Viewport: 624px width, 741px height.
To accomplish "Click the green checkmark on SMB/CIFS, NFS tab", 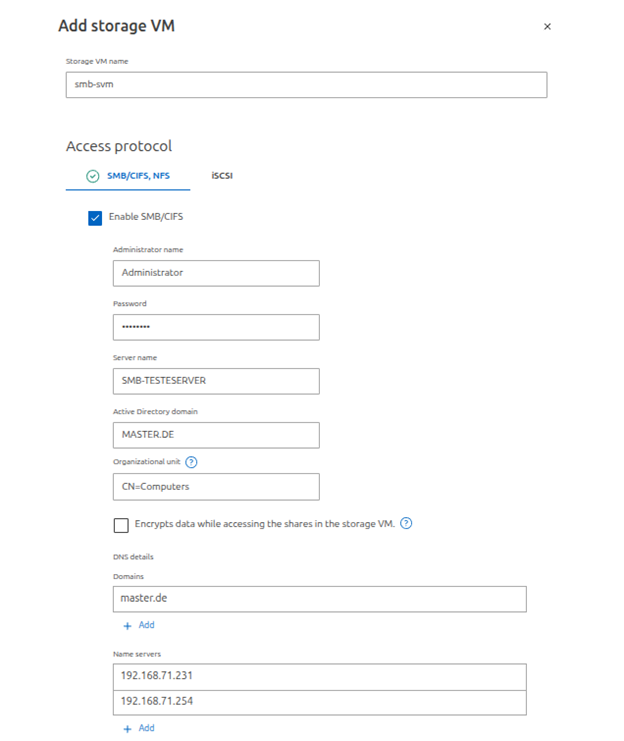I will (x=93, y=176).
